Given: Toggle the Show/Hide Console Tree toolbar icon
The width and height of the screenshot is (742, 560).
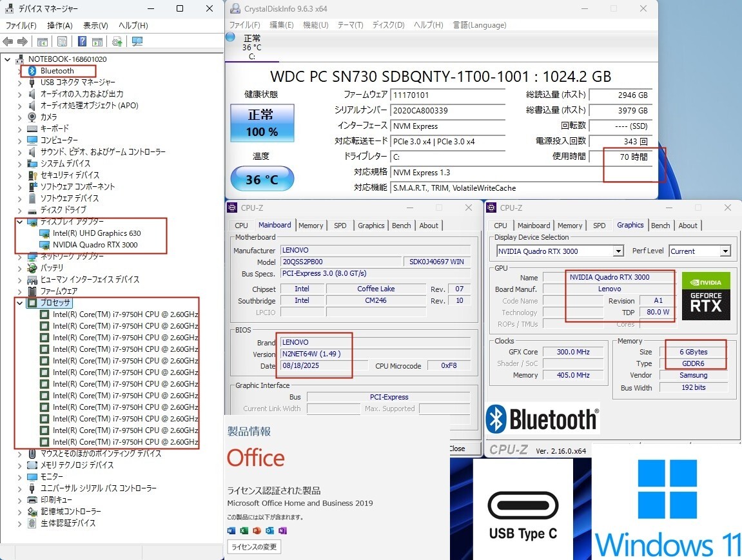Looking at the screenshot, I should pyautogui.click(x=42, y=42).
